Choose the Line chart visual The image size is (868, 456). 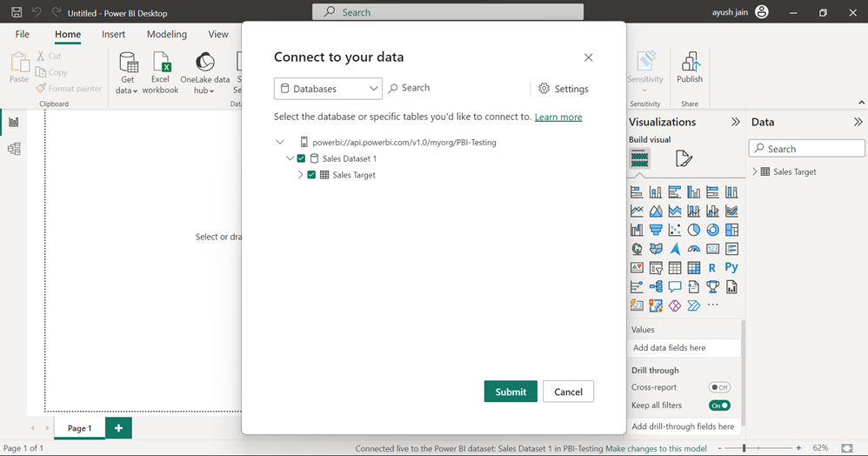pos(637,211)
